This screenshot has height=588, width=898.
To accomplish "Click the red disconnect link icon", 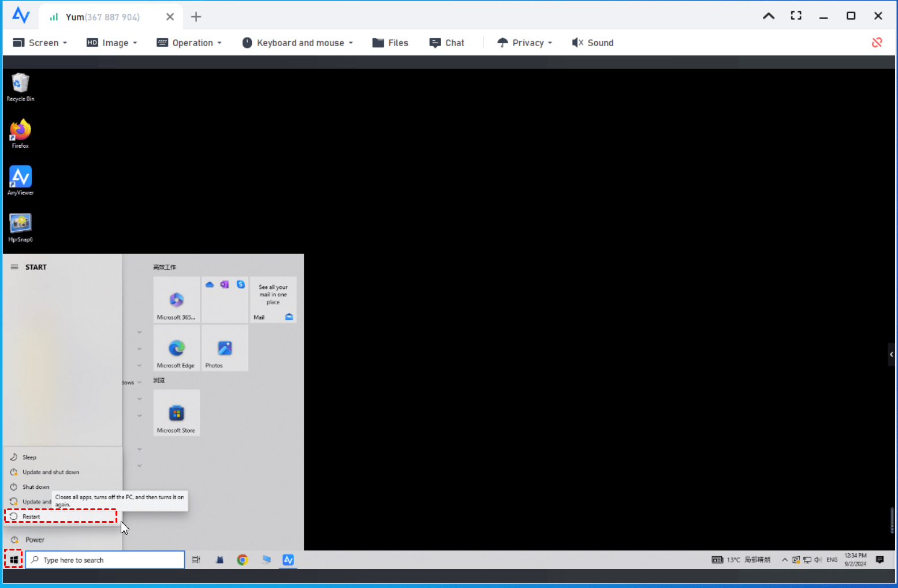I will point(877,42).
